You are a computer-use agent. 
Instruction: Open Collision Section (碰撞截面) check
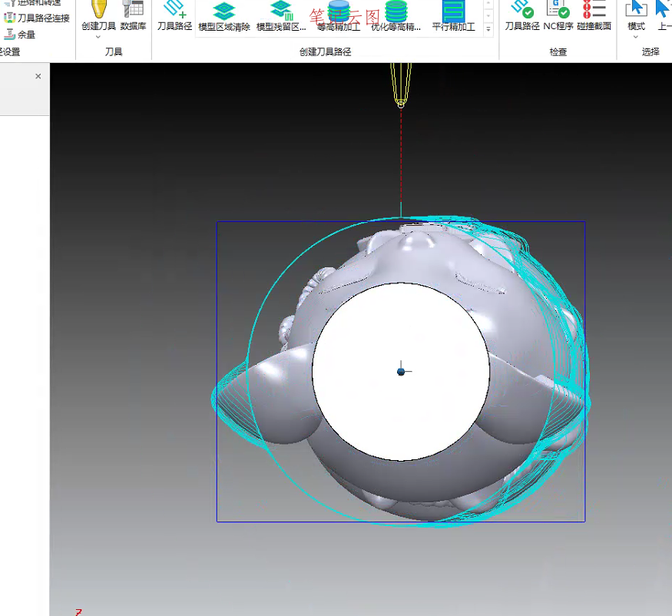tap(594, 11)
